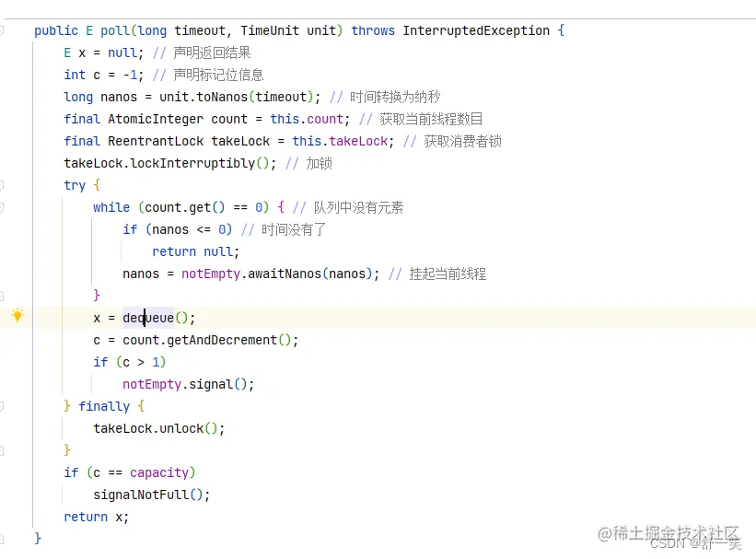Click the while keyword
Viewport: 756px width, 559px height.
(111, 207)
